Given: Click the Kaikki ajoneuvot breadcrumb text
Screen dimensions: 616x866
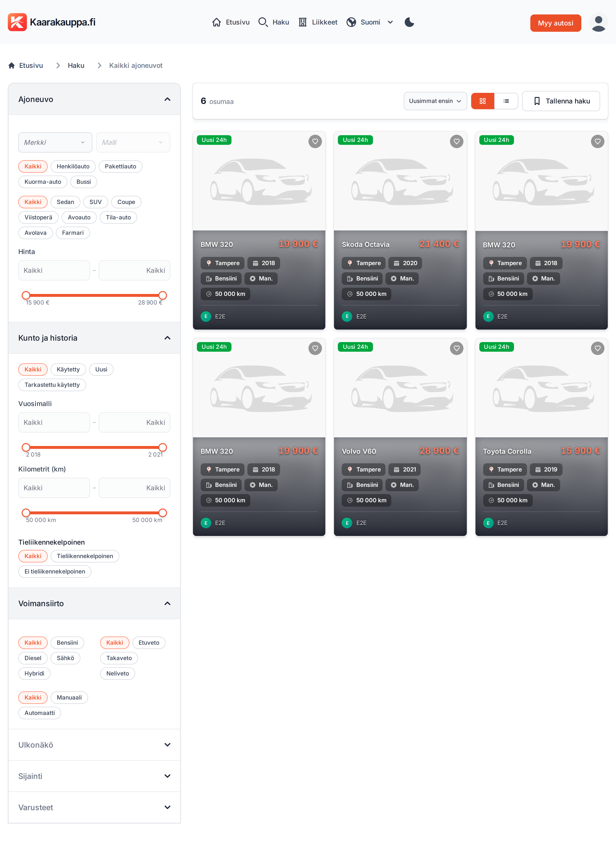Looking at the screenshot, I should 135,66.
